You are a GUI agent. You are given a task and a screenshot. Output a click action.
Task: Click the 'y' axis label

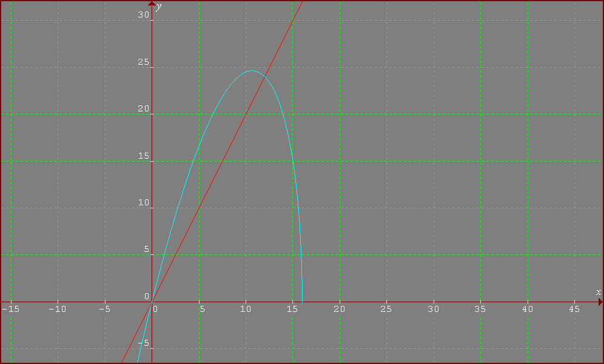point(159,7)
